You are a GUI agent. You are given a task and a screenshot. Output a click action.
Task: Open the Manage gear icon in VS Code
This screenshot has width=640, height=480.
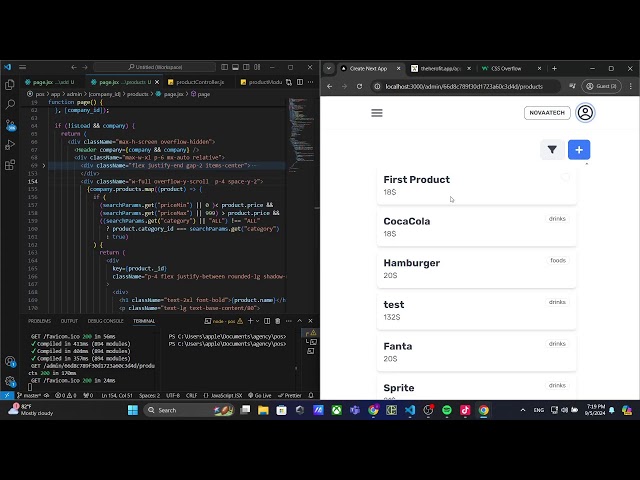[x=10, y=382]
